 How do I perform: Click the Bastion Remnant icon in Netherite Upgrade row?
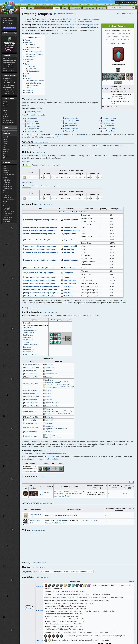pyautogui.click(x=62, y=220)
